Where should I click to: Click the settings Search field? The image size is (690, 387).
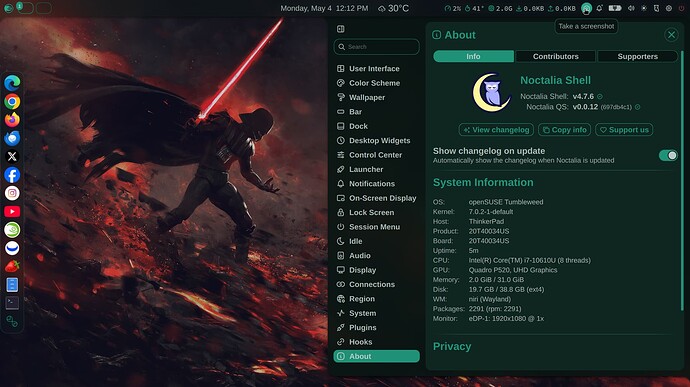(376, 47)
